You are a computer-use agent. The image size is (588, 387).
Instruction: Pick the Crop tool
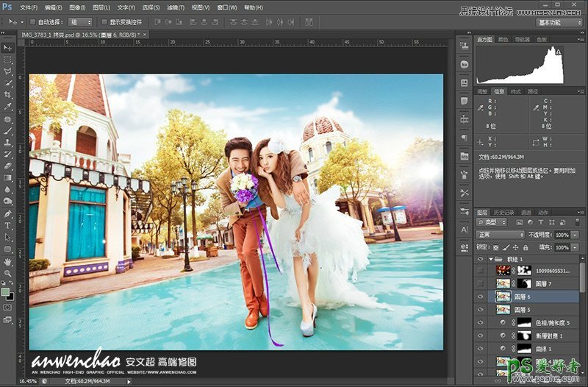coord(8,94)
